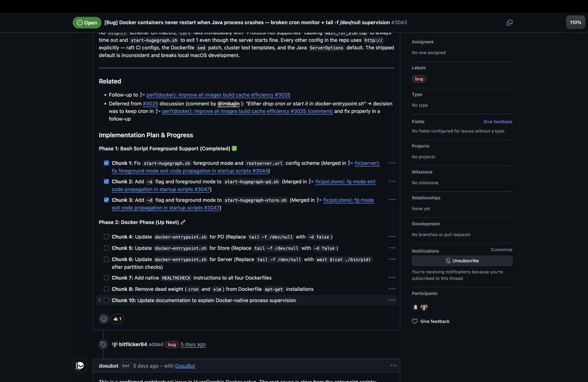
Task: Click the bug label in timeline event
Action: [172, 344]
